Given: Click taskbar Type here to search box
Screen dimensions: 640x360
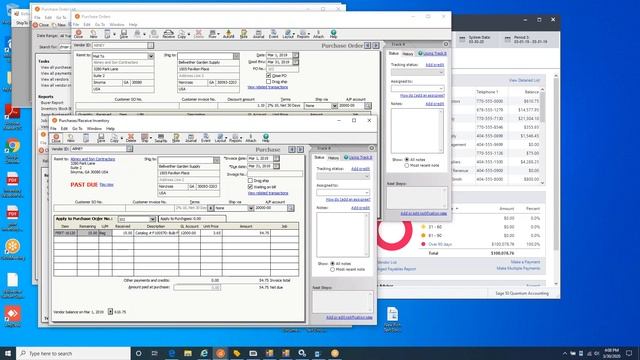Looking at the screenshot, I should click(x=73, y=353).
